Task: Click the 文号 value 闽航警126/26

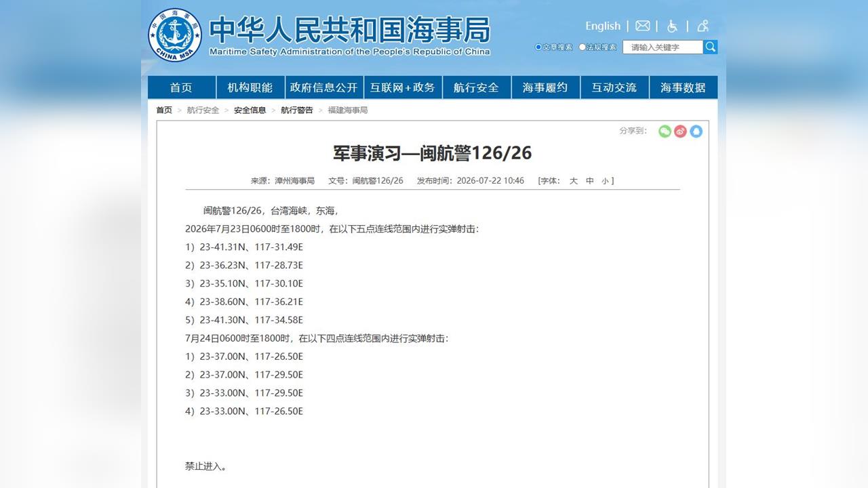Action: tap(378, 181)
